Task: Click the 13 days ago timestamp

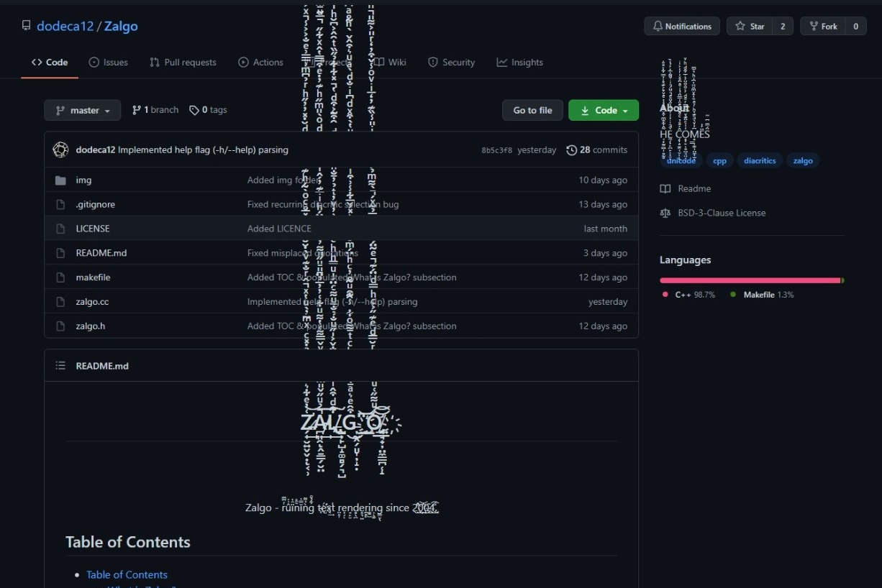Action: (603, 205)
